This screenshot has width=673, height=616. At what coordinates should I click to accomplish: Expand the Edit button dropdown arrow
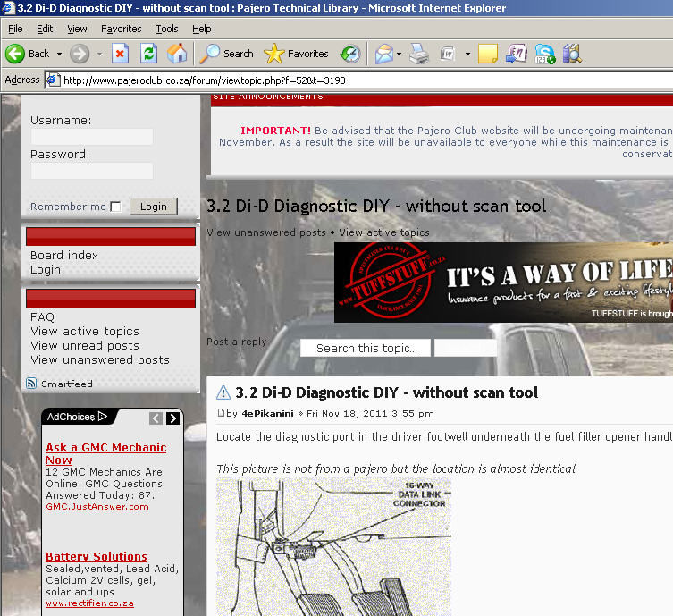(x=467, y=55)
